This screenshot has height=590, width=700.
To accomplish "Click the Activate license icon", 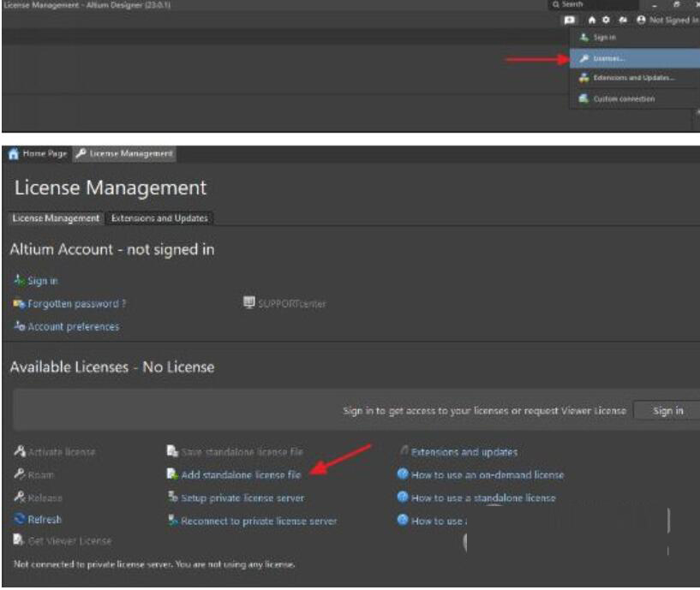I will 20,450.
